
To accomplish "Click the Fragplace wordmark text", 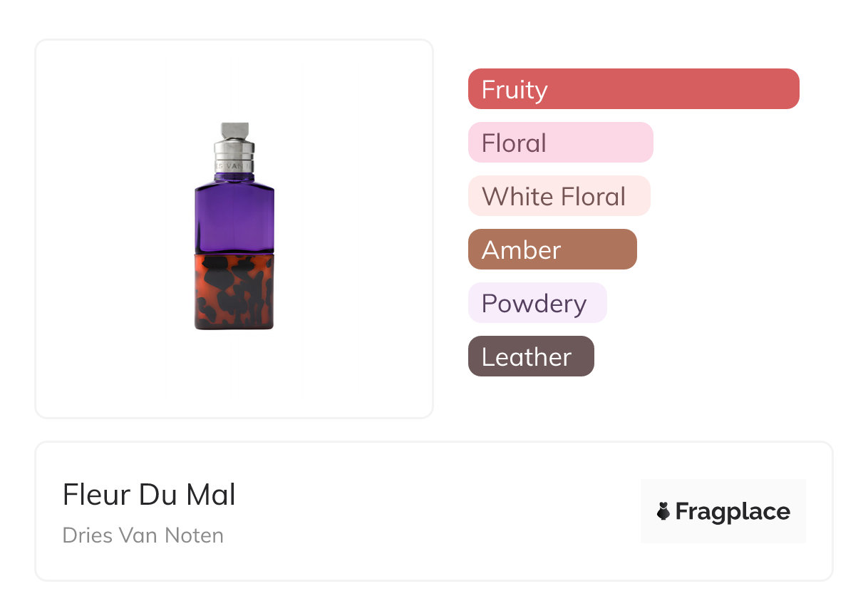I will coord(733,511).
